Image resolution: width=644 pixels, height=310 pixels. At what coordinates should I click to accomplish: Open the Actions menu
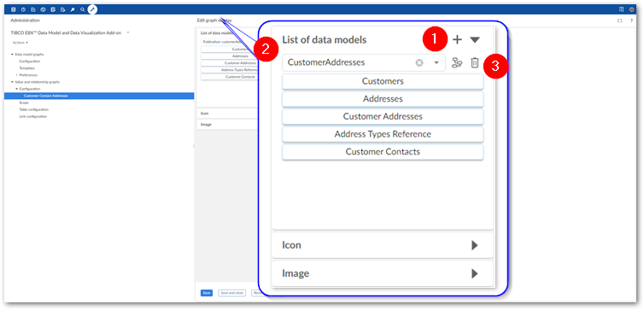pyautogui.click(x=20, y=43)
